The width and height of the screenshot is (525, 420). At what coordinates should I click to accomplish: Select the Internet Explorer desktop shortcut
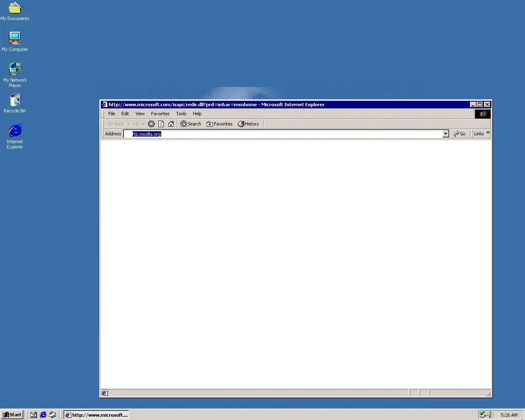coord(15,137)
